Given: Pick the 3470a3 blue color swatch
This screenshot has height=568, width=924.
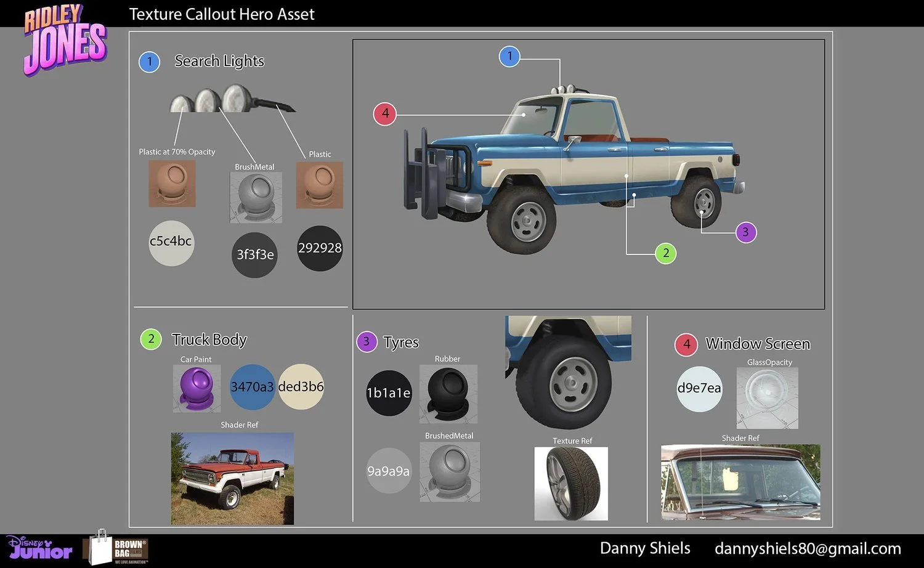Looking at the screenshot, I should tap(253, 387).
